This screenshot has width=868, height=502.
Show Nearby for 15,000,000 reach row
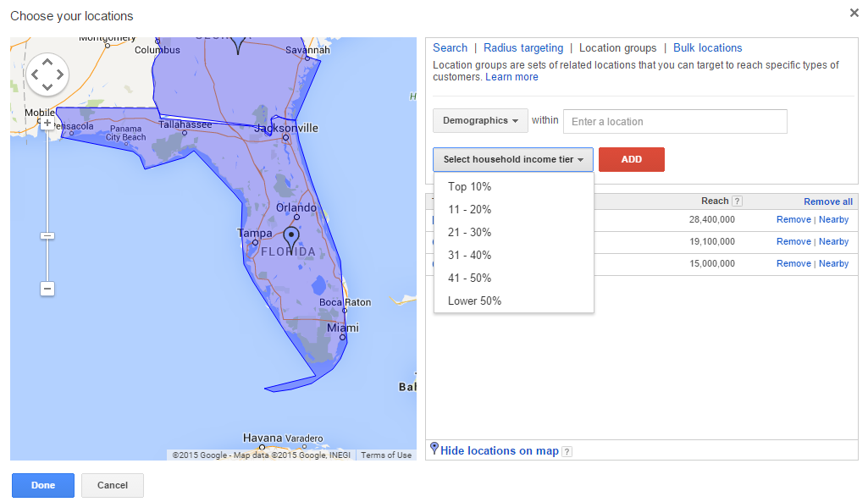[833, 263]
